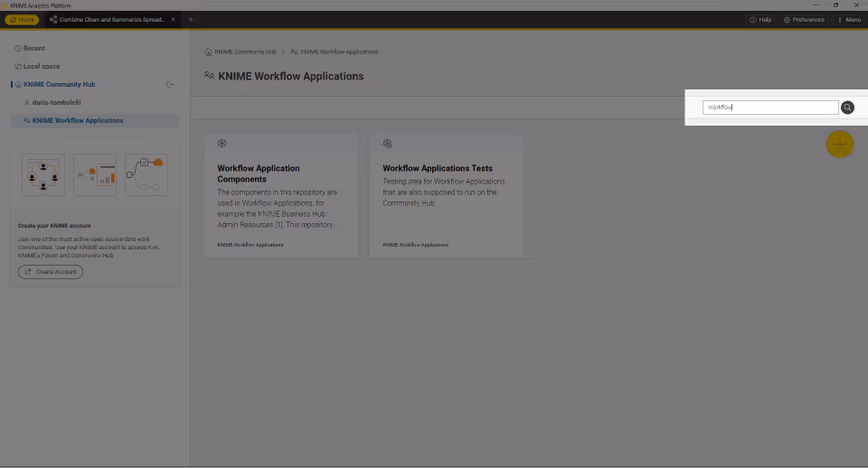Click the Create Account button

51,272
